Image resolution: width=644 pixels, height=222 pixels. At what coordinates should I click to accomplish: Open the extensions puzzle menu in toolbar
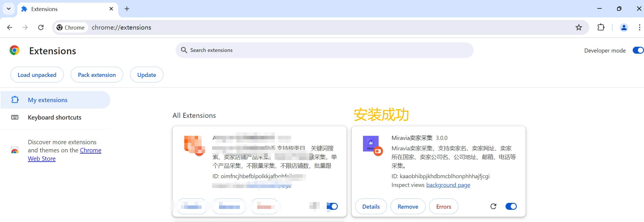(601, 27)
